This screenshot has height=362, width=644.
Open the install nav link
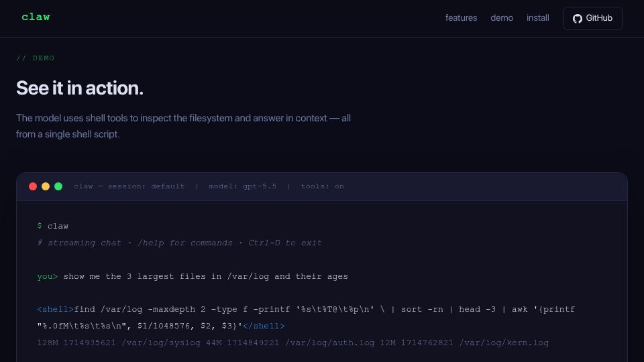coord(537,18)
